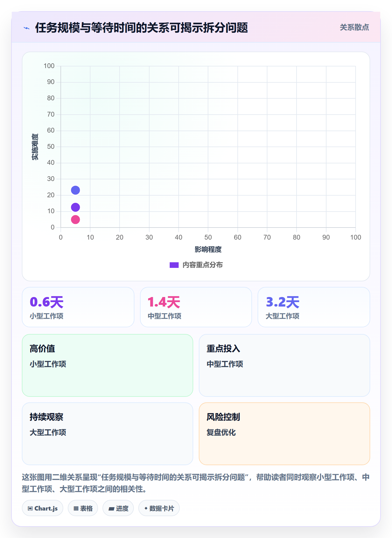Click the 复盘优化 text in 风险控制 card

[x=221, y=432]
